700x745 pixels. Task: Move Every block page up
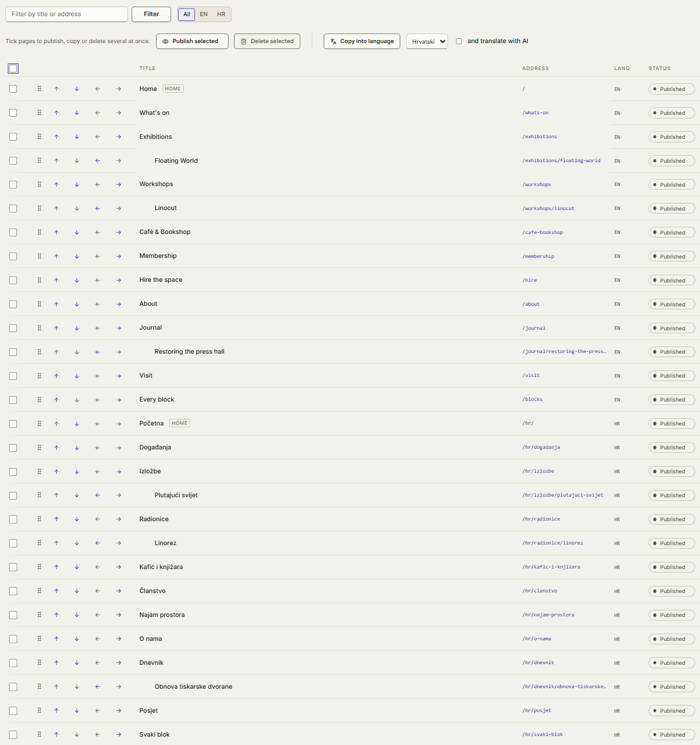[56, 400]
